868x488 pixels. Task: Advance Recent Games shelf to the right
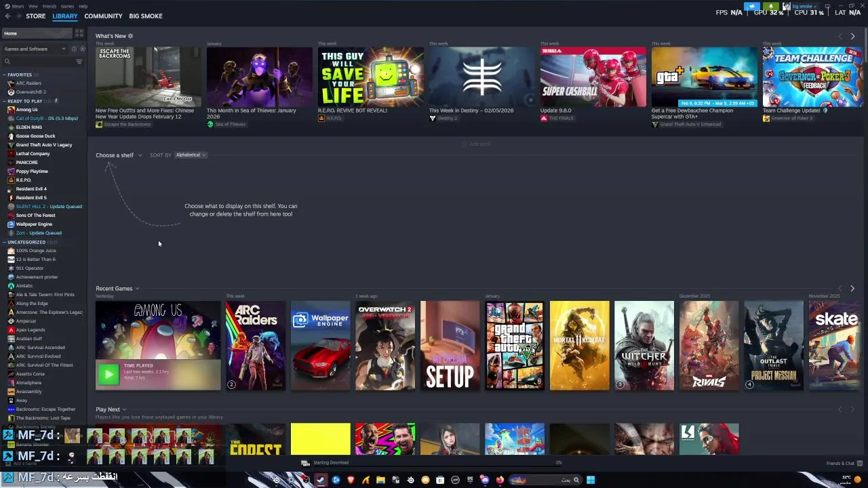[852, 289]
